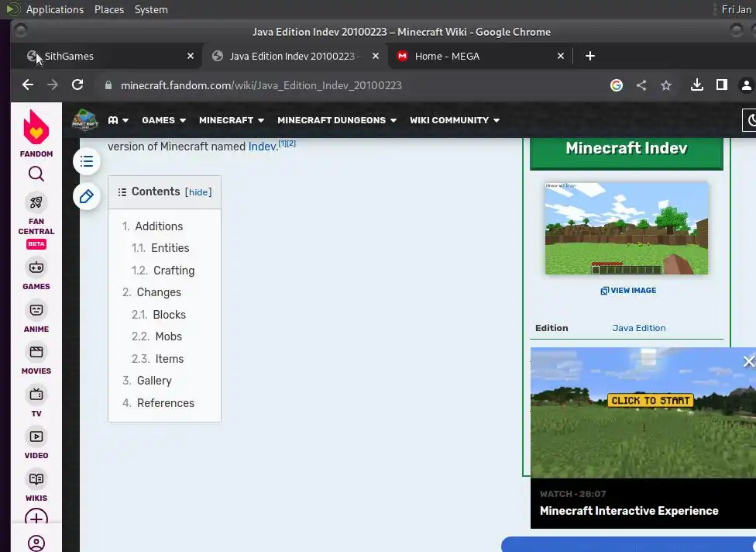Close the floating video player
The width and height of the screenshot is (756, 552).
(x=748, y=361)
